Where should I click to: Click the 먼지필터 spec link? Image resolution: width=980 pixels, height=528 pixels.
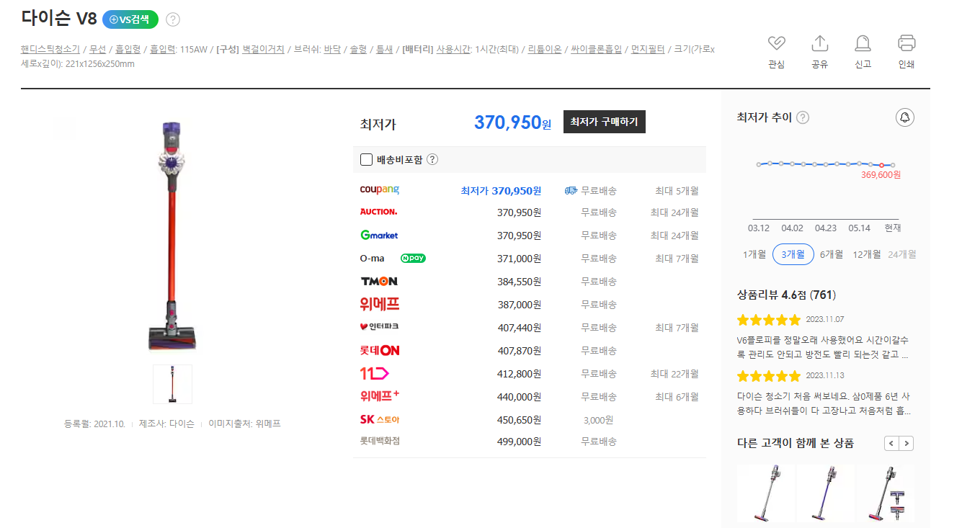[648, 50]
